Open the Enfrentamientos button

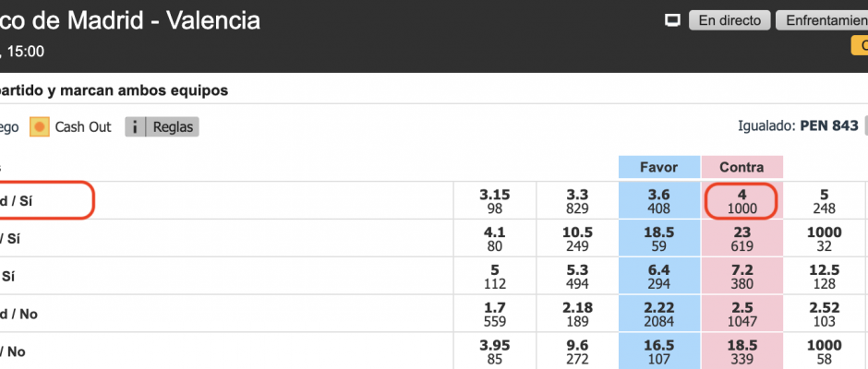click(x=822, y=20)
